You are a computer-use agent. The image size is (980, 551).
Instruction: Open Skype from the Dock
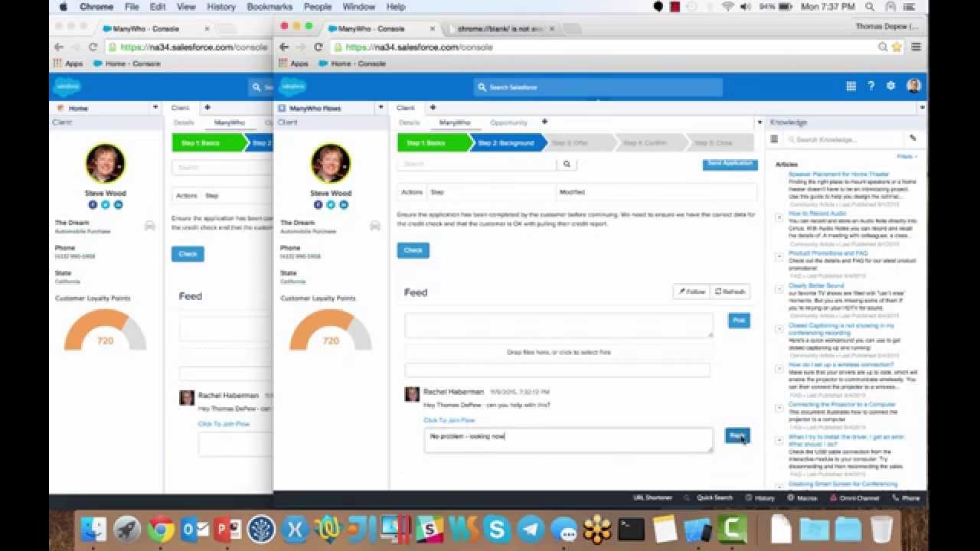pyautogui.click(x=497, y=530)
